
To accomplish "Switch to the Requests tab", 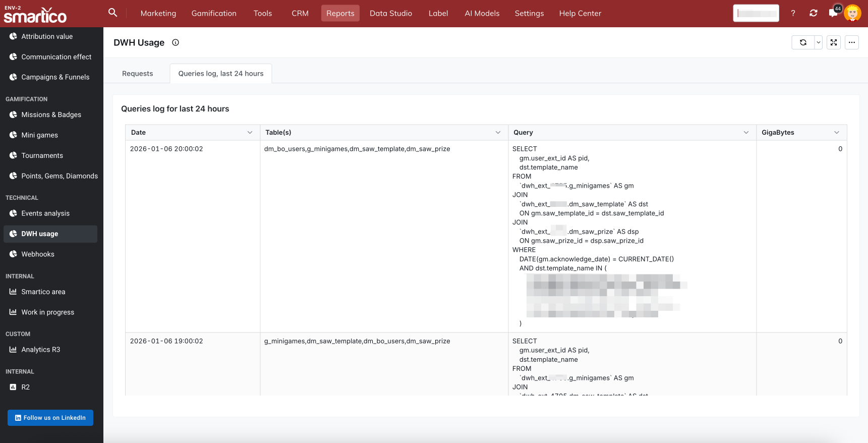I will click(x=137, y=74).
